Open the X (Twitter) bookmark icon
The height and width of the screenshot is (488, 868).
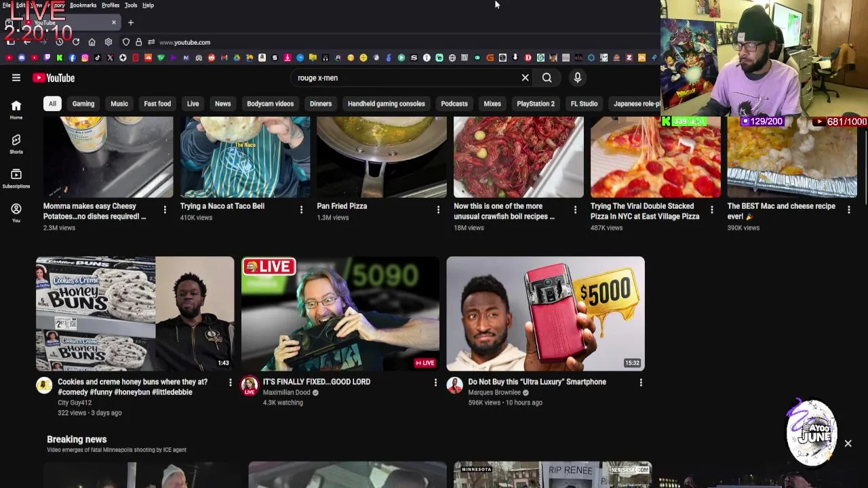pyautogui.click(x=110, y=58)
